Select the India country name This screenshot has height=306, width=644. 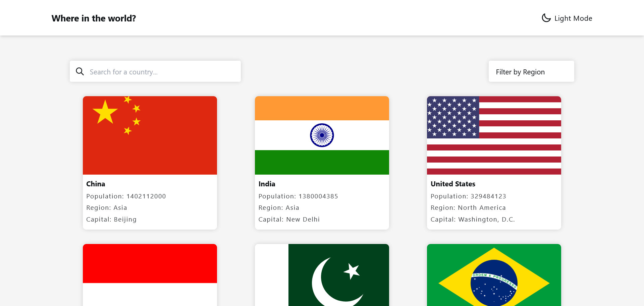click(267, 184)
